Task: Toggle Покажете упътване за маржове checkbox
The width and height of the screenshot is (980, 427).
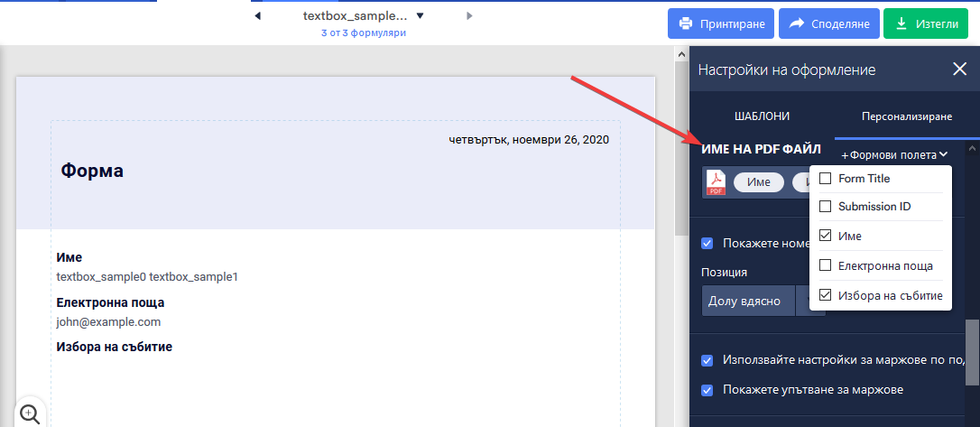Action: pos(707,390)
